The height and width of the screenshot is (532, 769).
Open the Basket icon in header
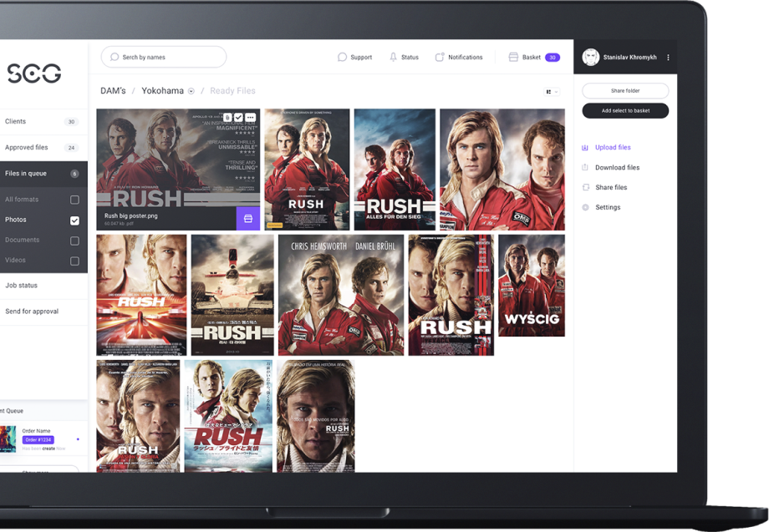click(513, 58)
